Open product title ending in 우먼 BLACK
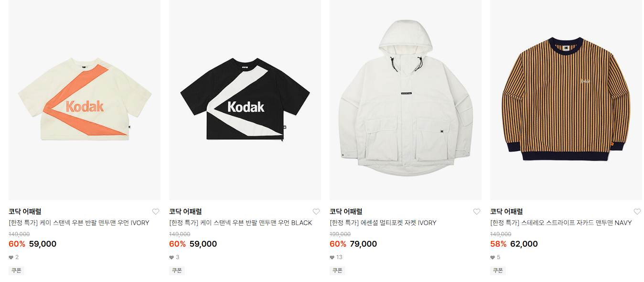 (240, 223)
